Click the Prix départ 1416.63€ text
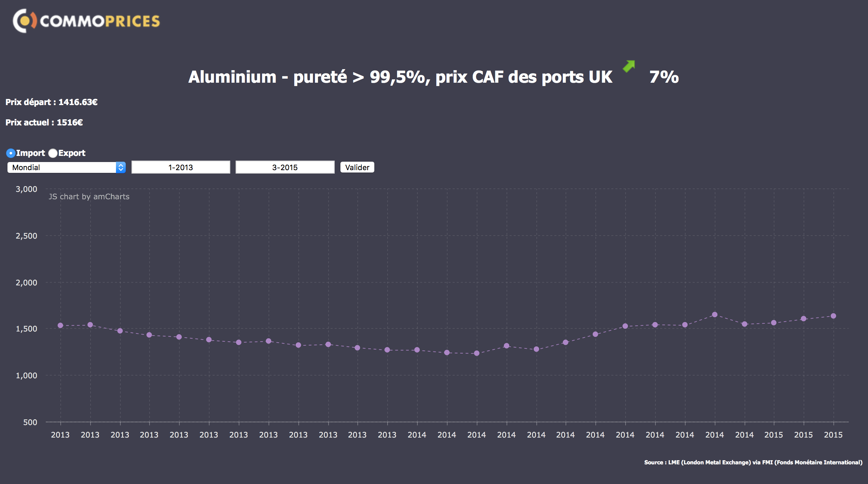Image resolution: width=868 pixels, height=484 pixels. (x=52, y=102)
